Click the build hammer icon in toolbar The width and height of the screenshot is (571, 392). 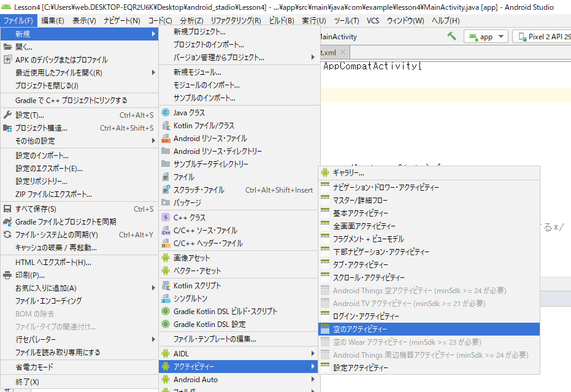452,36
